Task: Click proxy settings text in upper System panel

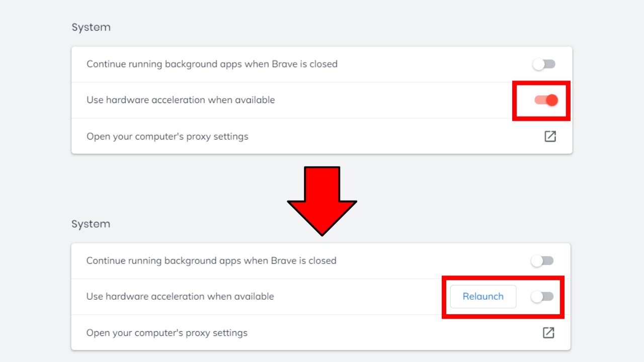Action: 167,137
